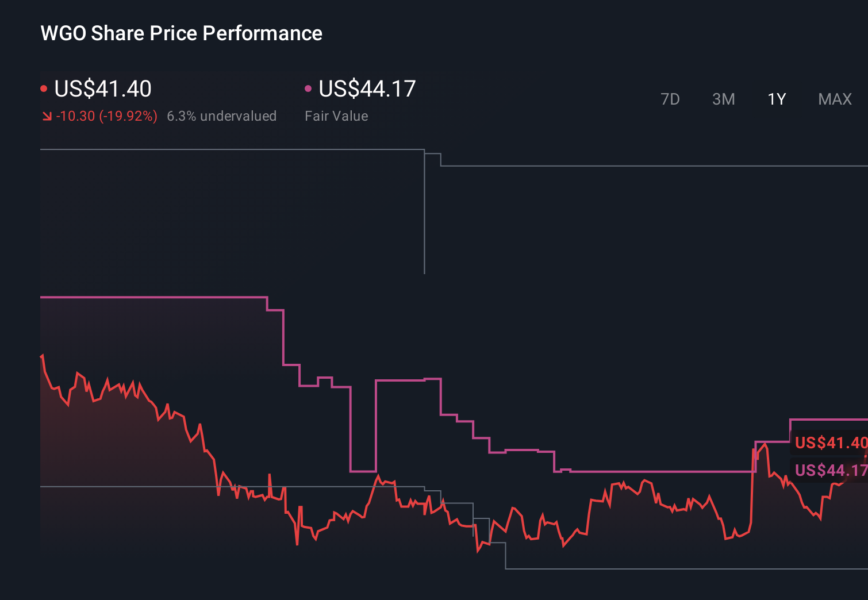Click the WGO Share Price Performance title
Image resolution: width=868 pixels, height=600 pixels.
point(180,33)
